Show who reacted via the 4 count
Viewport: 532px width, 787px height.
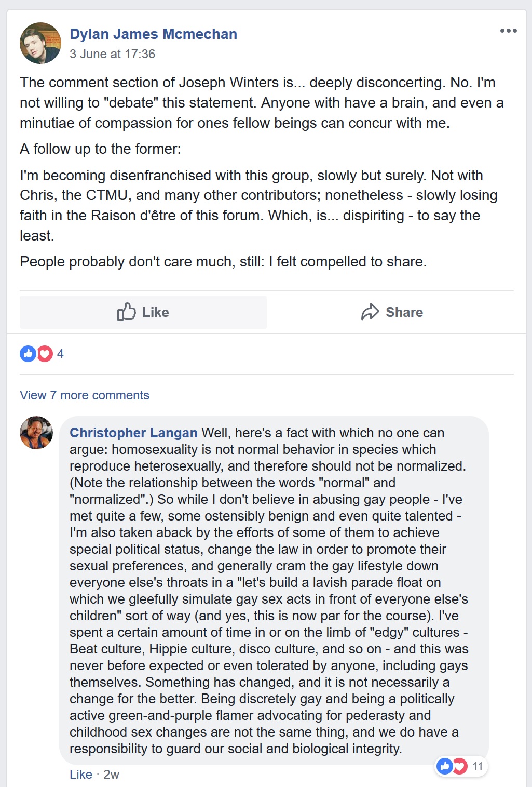60,354
